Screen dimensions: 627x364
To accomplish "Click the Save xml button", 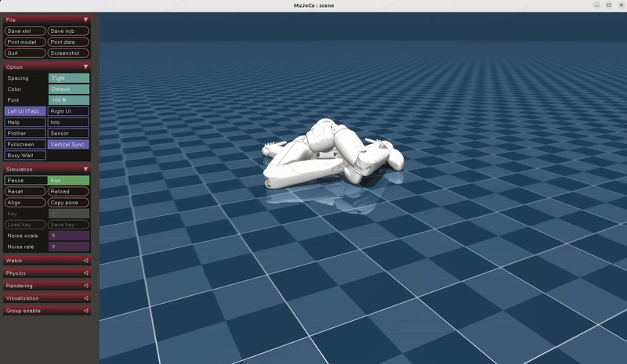I will (x=25, y=31).
